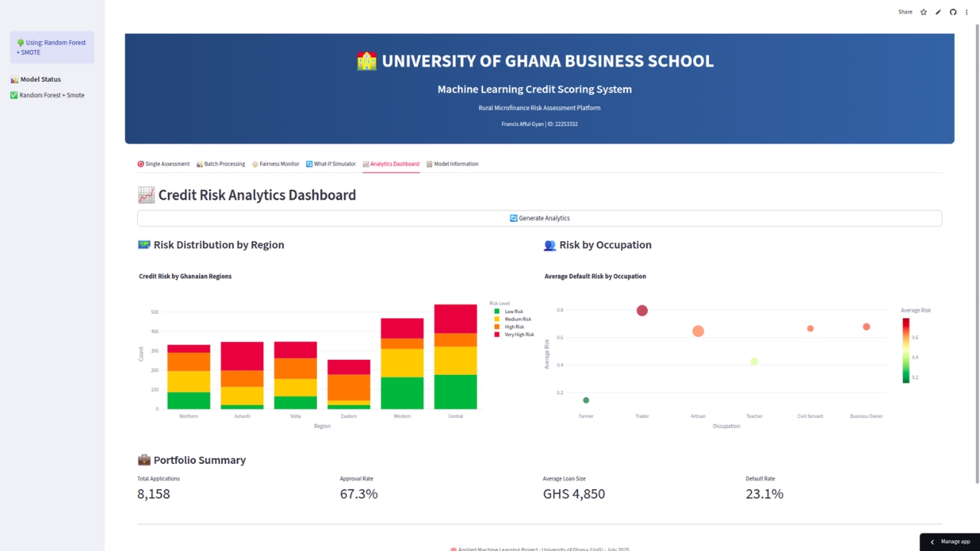Select the What-If Simulator tab
The width and height of the screenshot is (980, 551).
coord(331,164)
